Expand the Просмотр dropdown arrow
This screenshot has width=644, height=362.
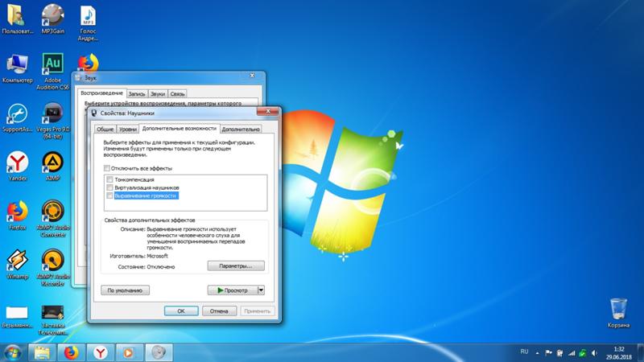(261, 290)
